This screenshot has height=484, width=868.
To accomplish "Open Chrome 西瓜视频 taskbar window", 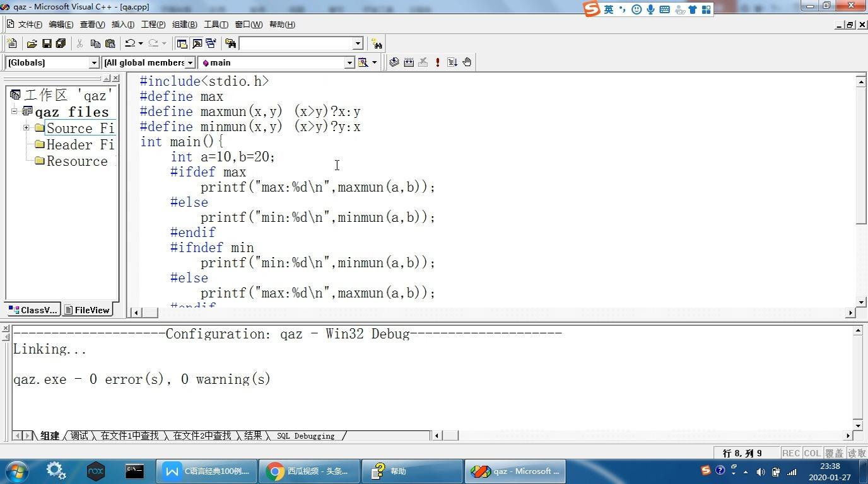I will coord(309,471).
